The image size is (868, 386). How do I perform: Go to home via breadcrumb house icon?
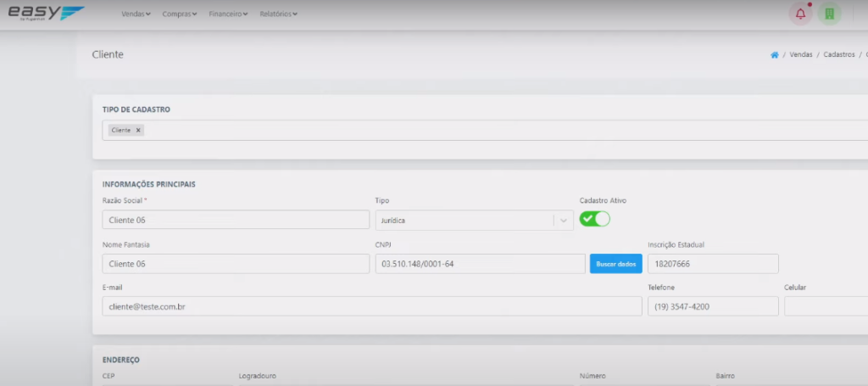point(774,54)
